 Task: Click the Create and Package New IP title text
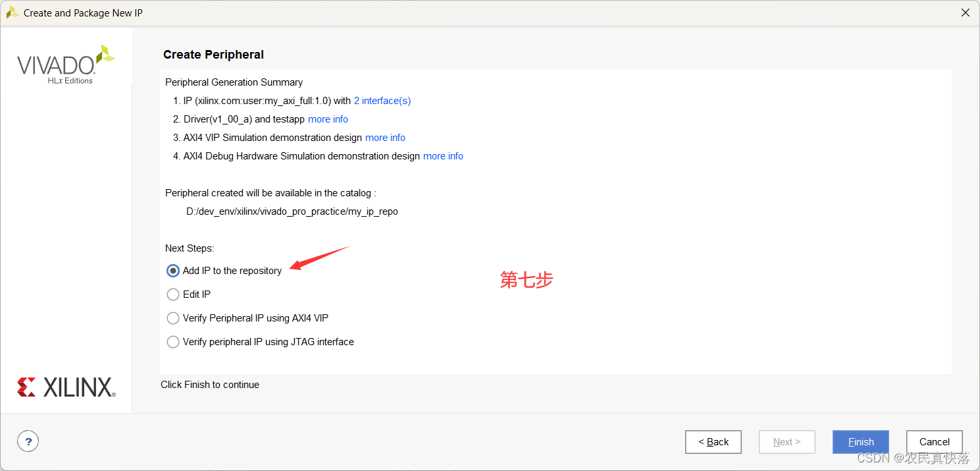83,13
